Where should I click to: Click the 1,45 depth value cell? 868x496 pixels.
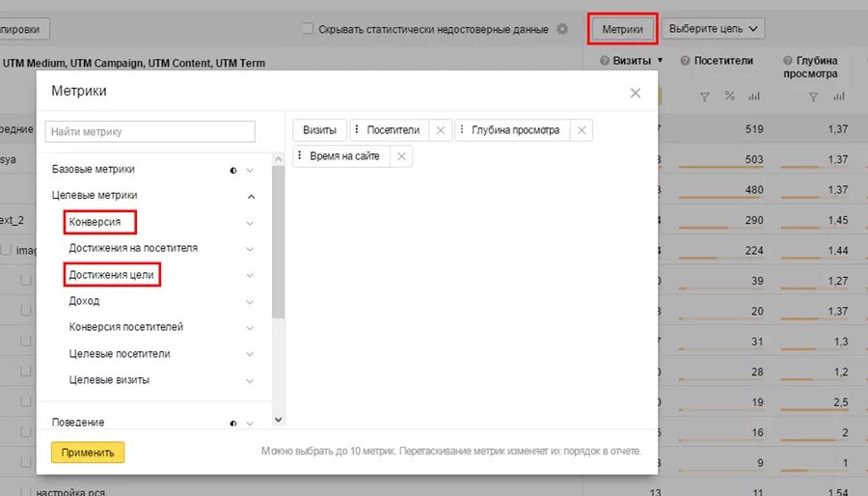[838, 220]
